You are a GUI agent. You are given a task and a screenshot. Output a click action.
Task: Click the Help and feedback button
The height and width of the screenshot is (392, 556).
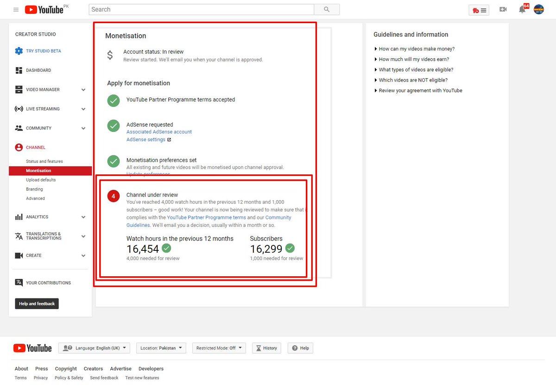37,304
